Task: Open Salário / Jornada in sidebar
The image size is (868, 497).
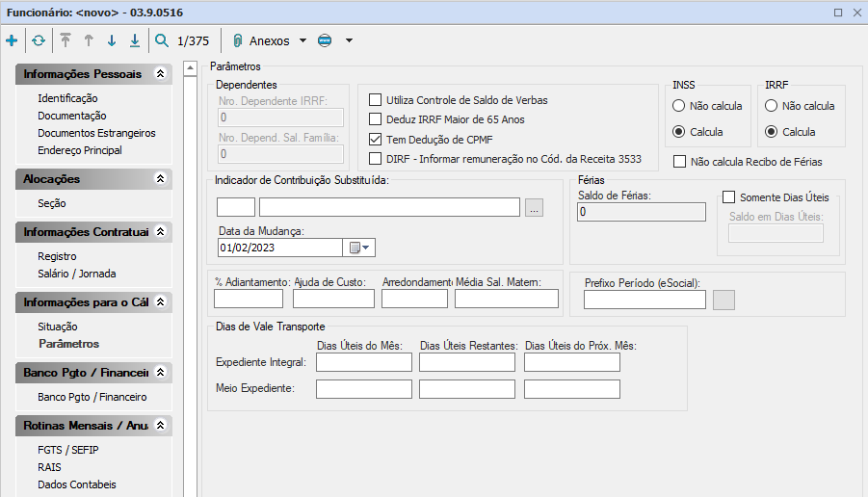Action: coord(76,274)
